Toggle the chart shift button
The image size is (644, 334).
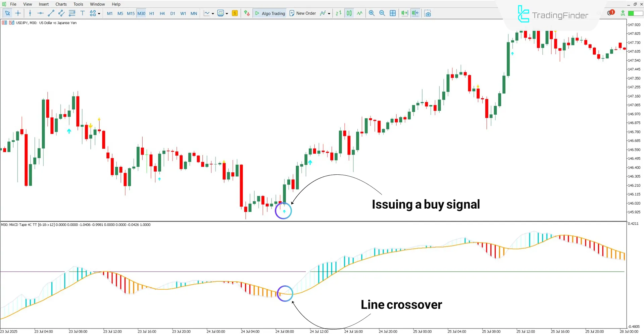pos(415,13)
